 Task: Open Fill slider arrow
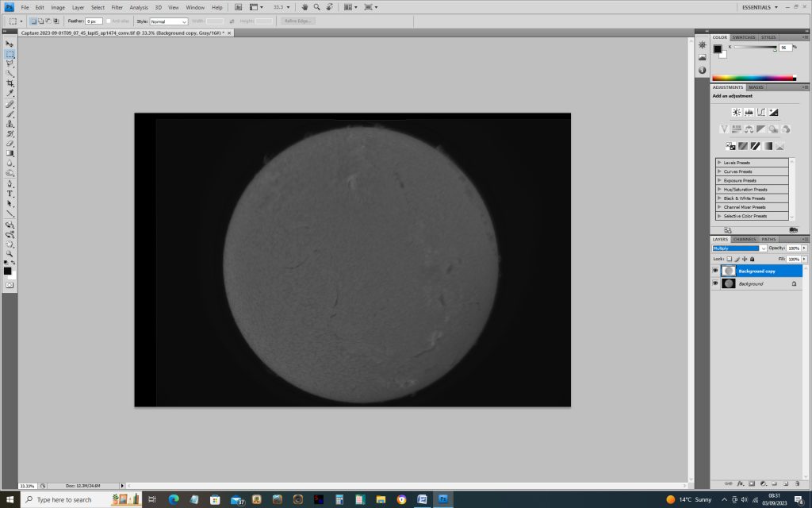click(x=804, y=260)
